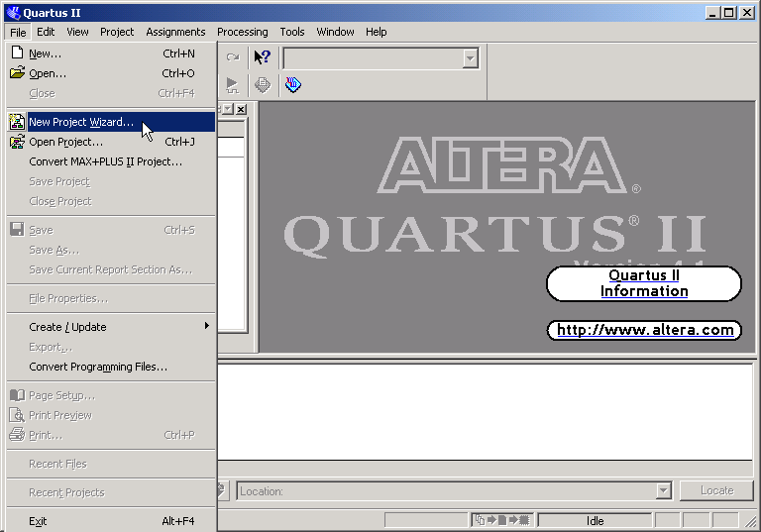Image resolution: width=761 pixels, height=532 pixels.
Task: Click the Quartus II title bar icon
Action: [x=14, y=13]
